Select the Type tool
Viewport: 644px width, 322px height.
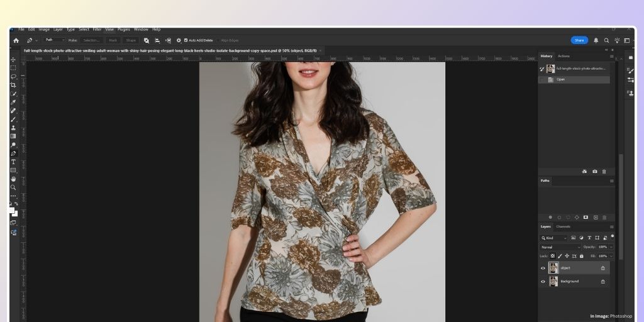[13, 162]
